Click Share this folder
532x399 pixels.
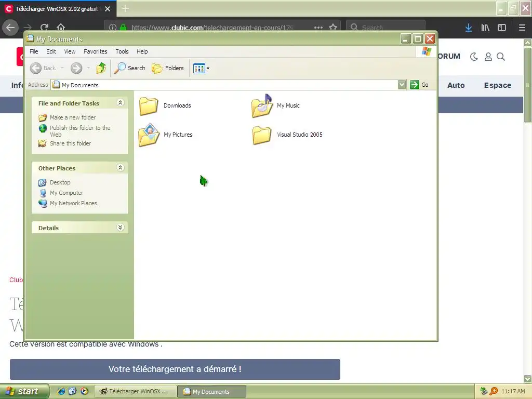pos(70,143)
